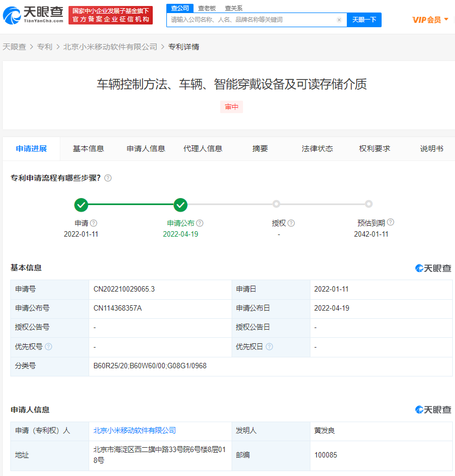Open applicant link 北京小米移动软件有限公司 in table
455x476 pixels.
135,430
